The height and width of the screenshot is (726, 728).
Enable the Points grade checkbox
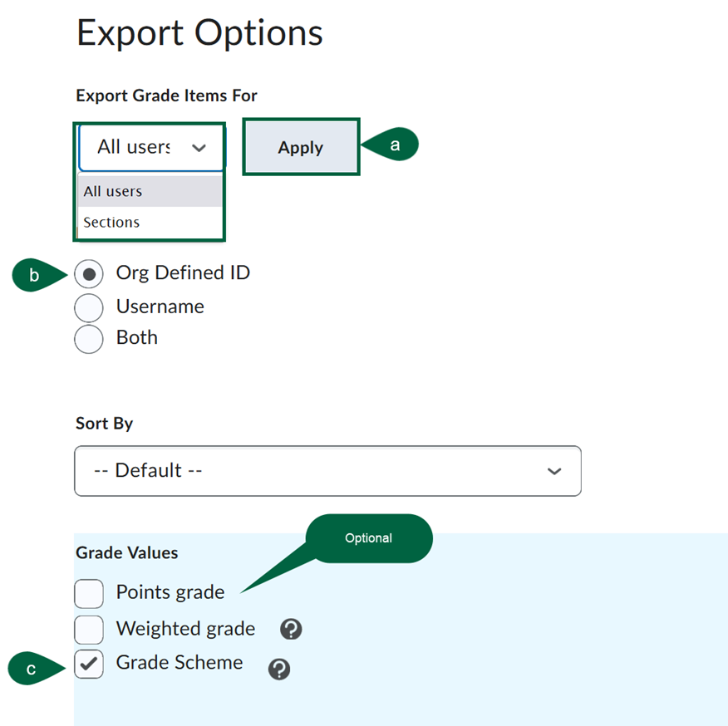tap(88, 593)
